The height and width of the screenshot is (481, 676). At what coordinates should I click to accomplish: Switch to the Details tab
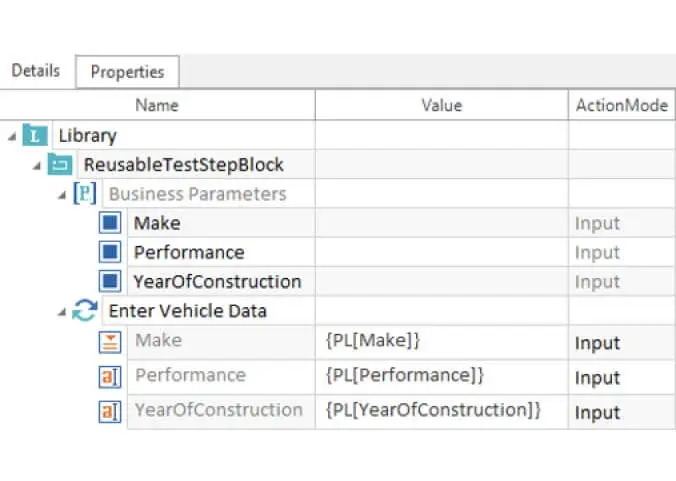[x=36, y=71]
